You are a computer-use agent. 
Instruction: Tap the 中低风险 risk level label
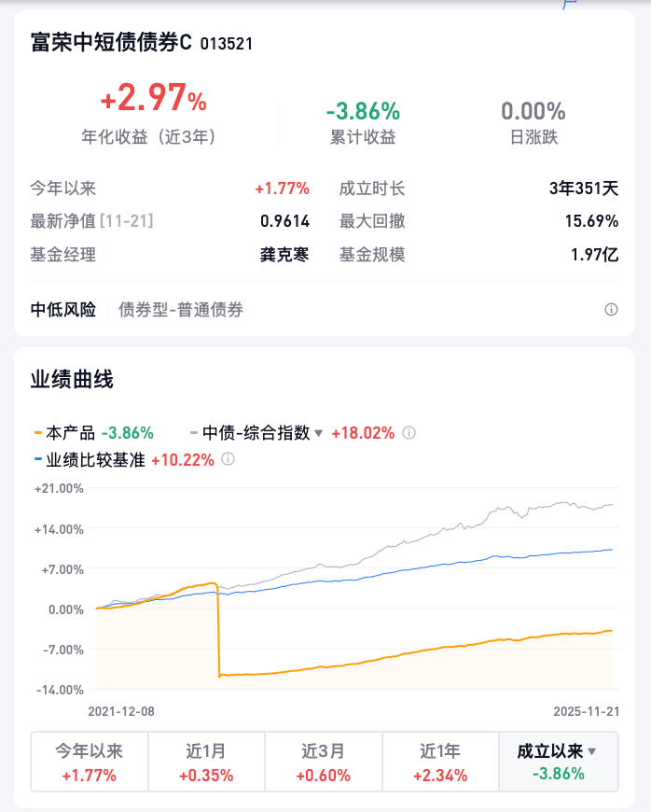click(x=63, y=310)
